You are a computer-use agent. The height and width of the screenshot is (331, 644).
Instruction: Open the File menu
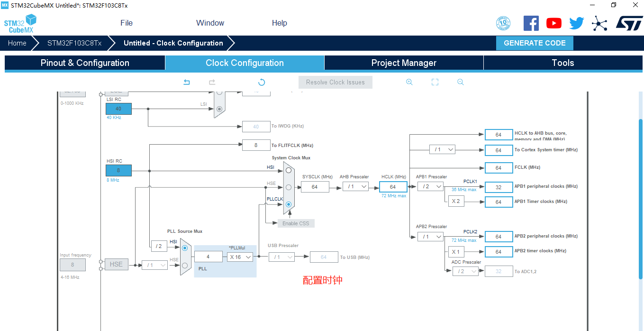tap(127, 23)
